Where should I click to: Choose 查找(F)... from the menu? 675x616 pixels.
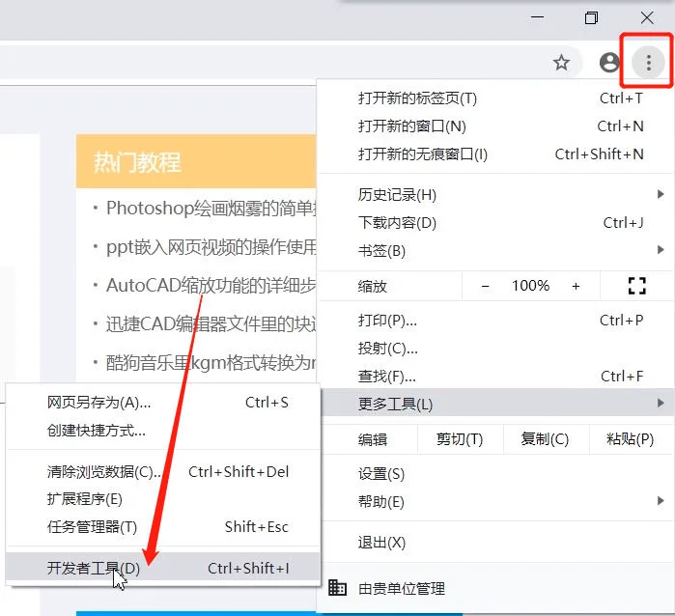point(495,377)
